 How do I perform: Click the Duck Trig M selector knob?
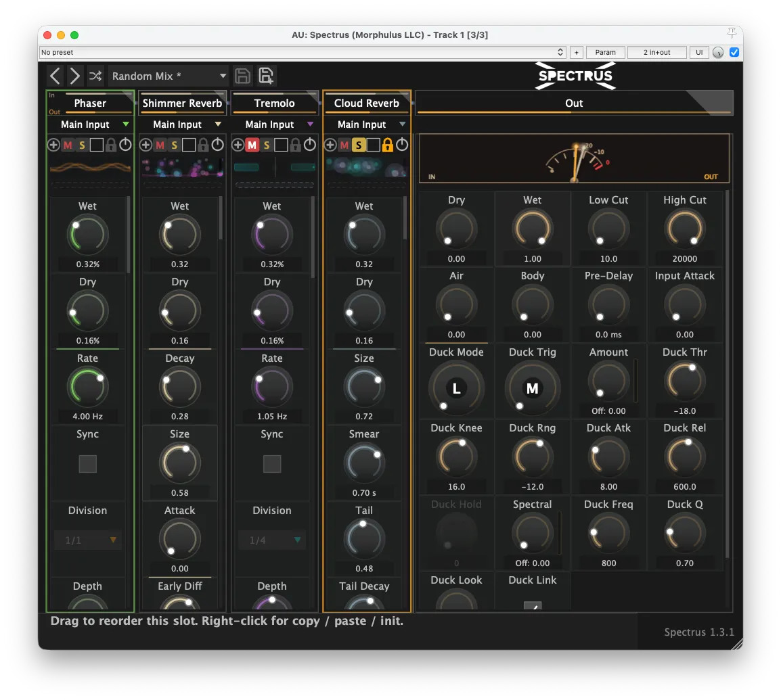pyautogui.click(x=533, y=388)
